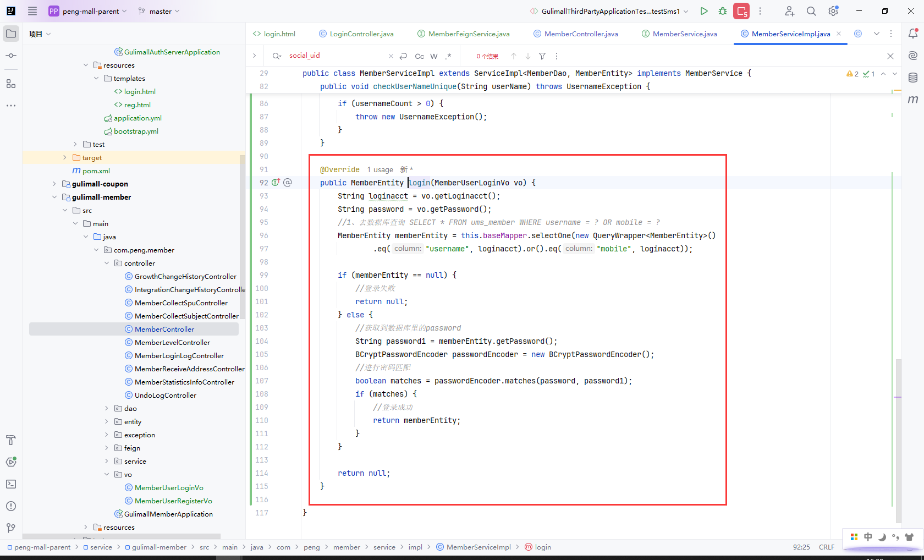This screenshot has width=924, height=560.
Task: Close the search bar
Action: [890, 56]
